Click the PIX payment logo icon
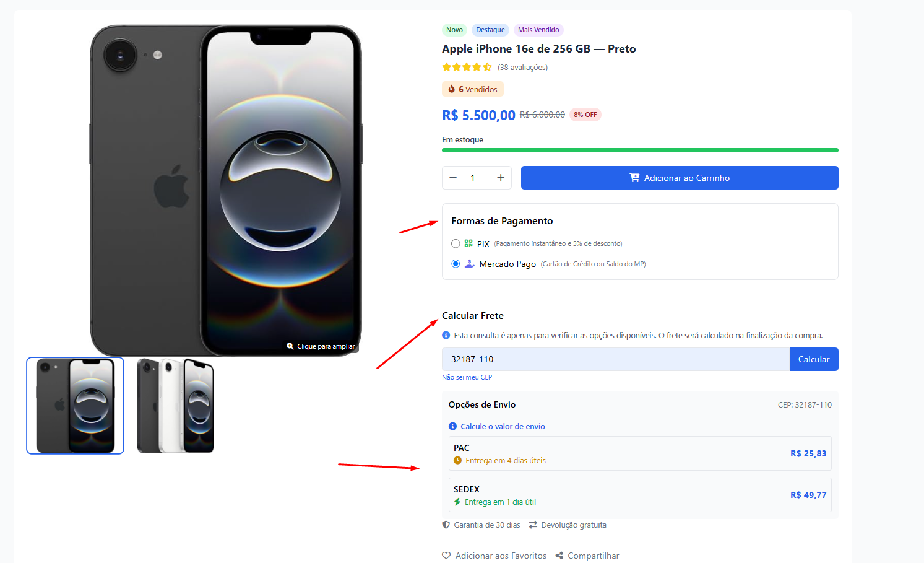This screenshot has height=563, width=924. pos(468,243)
